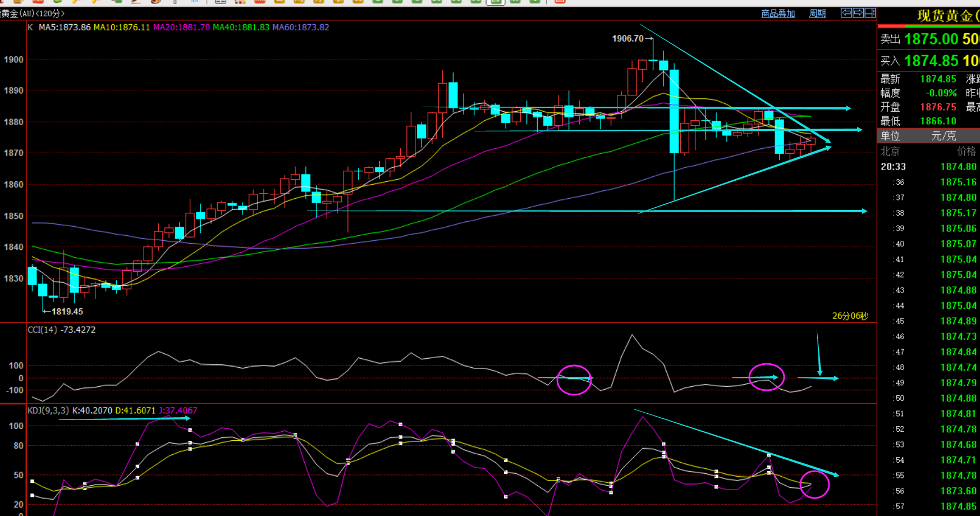This screenshot has width=980, height=516.
Task: Select the CCI(14) indicator label
Action: click(43, 330)
